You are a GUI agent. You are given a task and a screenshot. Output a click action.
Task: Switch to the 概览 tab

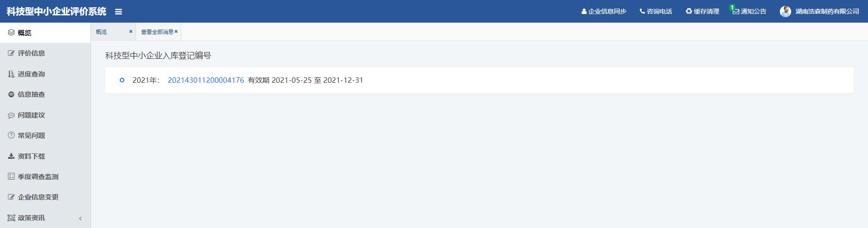tap(101, 32)
